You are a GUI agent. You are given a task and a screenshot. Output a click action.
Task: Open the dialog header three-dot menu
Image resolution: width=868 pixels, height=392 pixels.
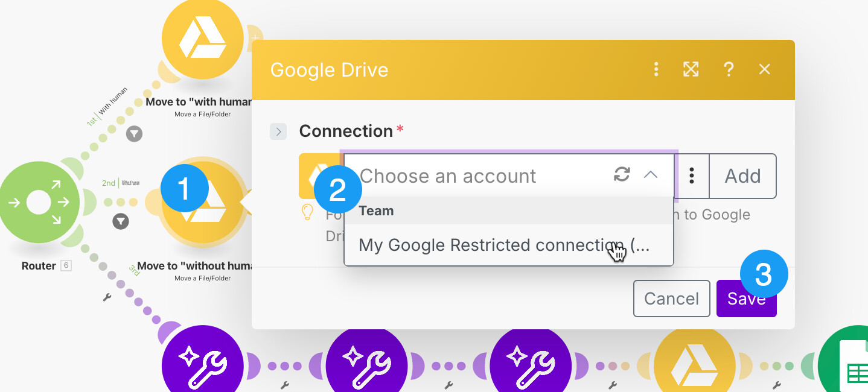(656, 70)
